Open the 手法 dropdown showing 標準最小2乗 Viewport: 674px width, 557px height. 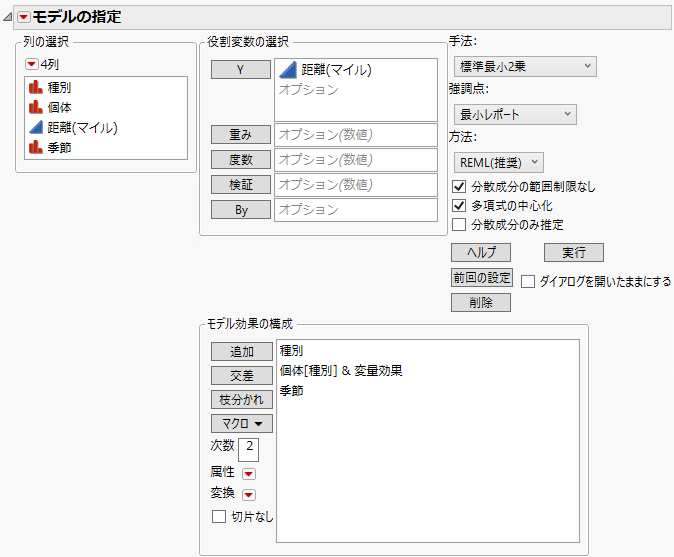[x=524, y=67]
